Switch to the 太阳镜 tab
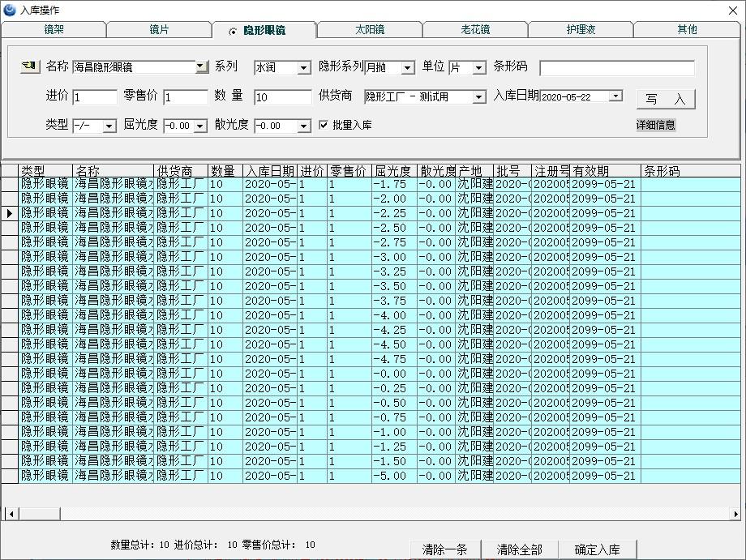 pyautogui.click(x=369, y=30)
